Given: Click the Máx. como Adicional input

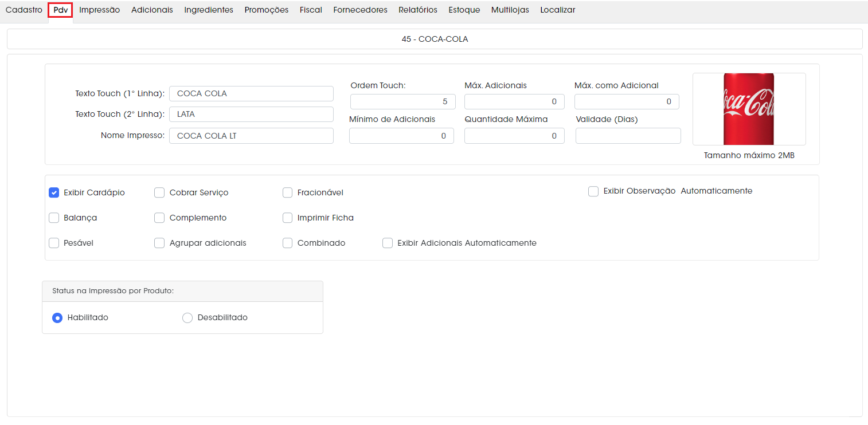Looking at the screenshot, I should [627, 101].
